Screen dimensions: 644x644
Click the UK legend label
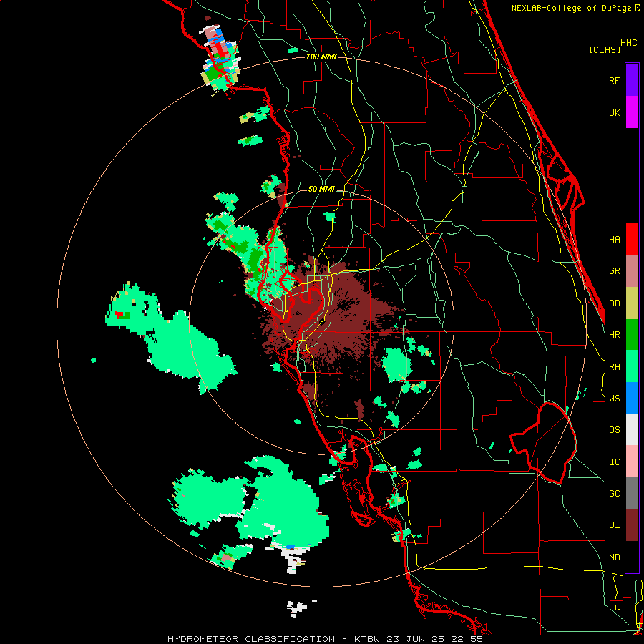click(614, 112)
